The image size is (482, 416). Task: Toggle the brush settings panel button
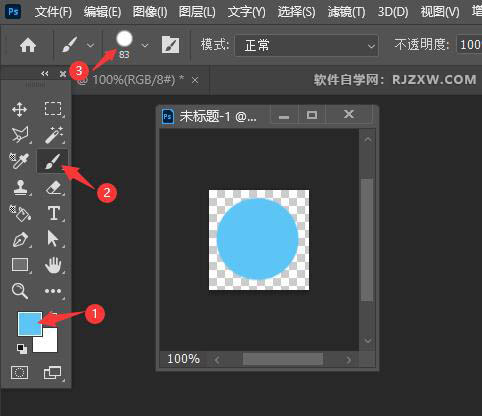(x=170, y=45)
